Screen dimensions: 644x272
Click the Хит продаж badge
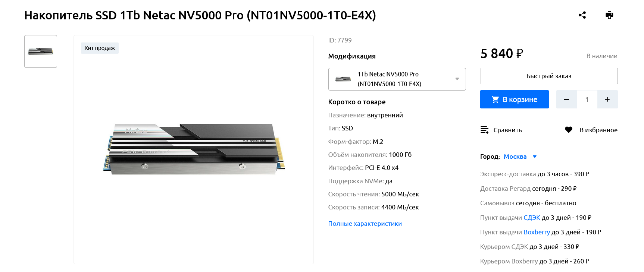click(100, 48)
